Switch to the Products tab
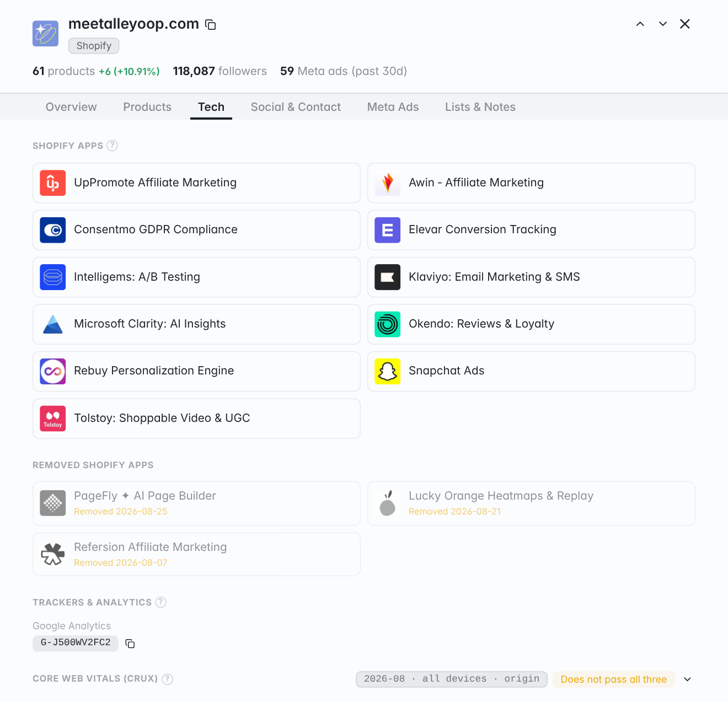Screen dimensions: 728x702 click(147, 107)
